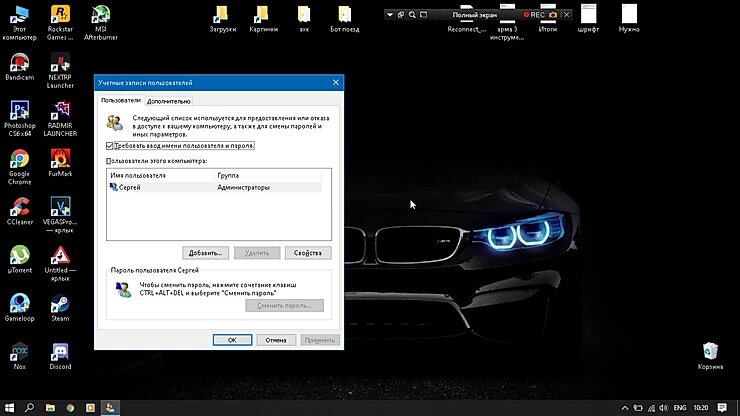Click the Группа column header
The image size is (740, 416).
click(268, 175)
